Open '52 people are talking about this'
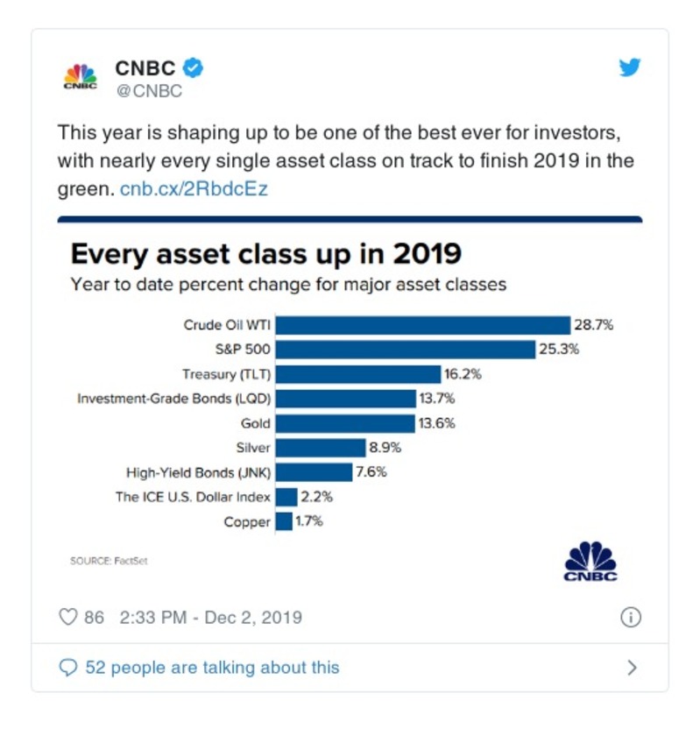The width and height of the screenshot is (700, 736). click(212, 668)
